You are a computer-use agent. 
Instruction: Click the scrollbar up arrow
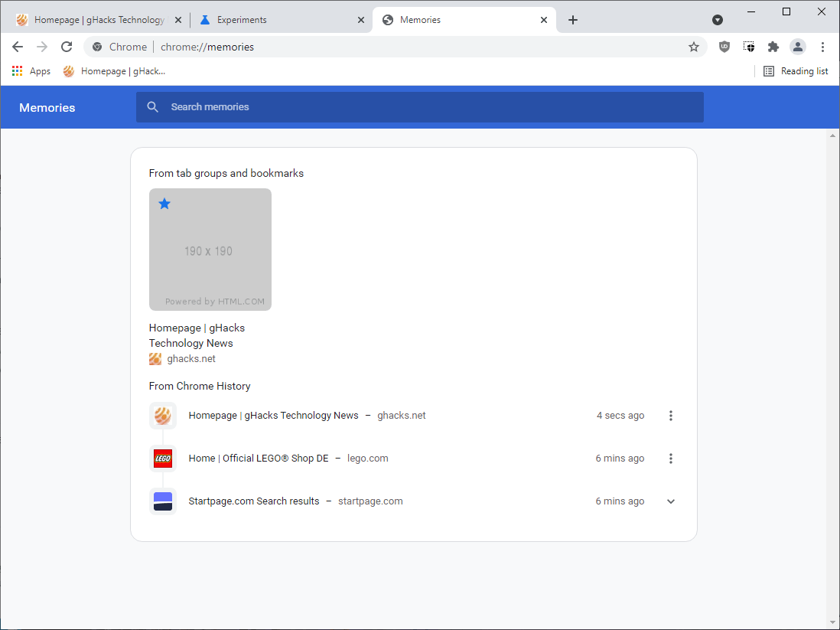832,135
